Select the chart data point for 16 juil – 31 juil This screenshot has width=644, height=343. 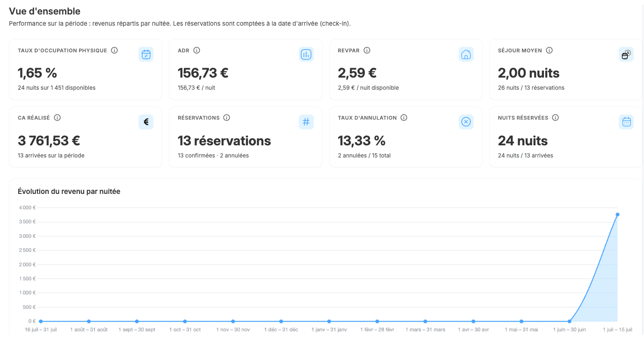click(x=41, y=322)
